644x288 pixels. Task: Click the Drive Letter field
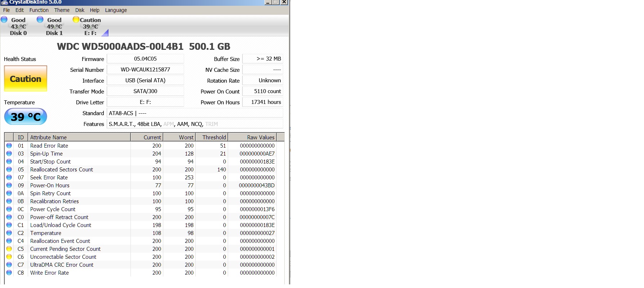(x=145, y=102)
